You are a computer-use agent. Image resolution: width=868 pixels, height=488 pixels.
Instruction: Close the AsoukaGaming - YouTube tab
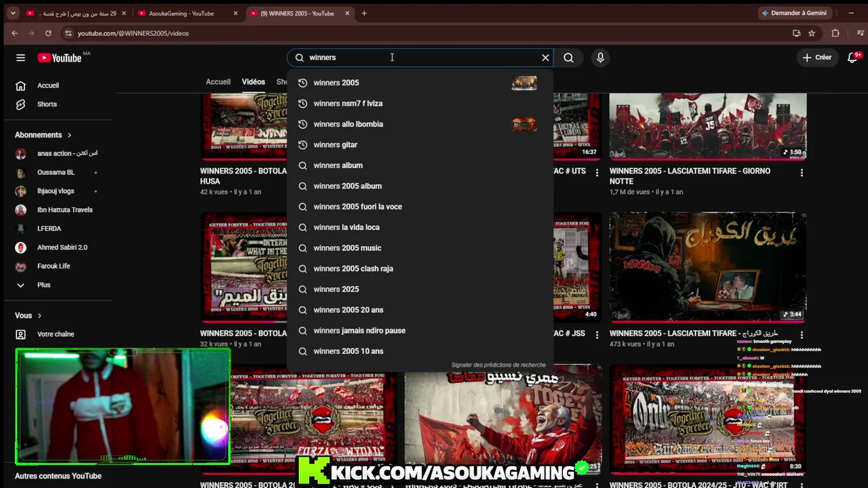point(235,14)
